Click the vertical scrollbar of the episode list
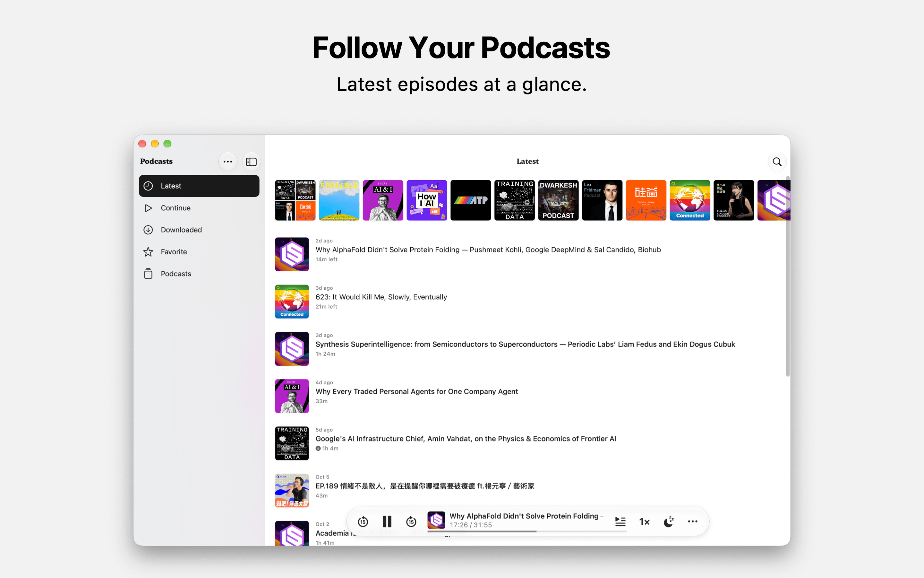The width and height of the screenshot is (924, 578). pos(788,276)
